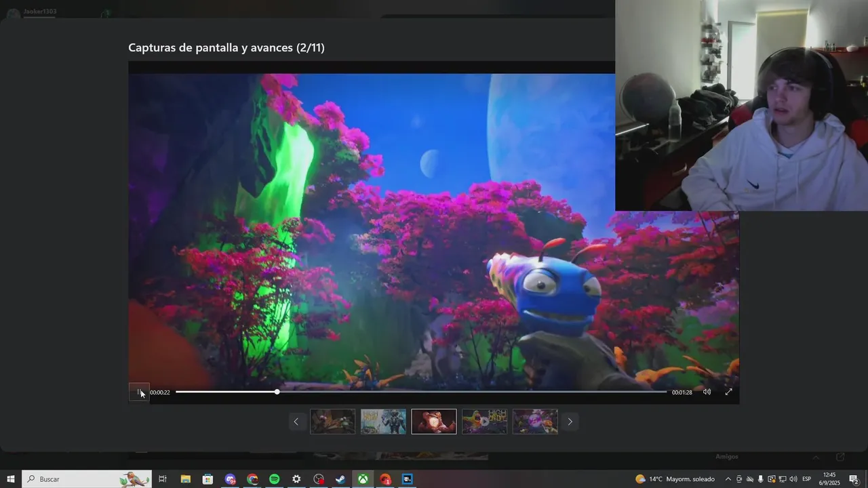Open Task View from the taskbar
868x488 pixels.
coord(163,479)
